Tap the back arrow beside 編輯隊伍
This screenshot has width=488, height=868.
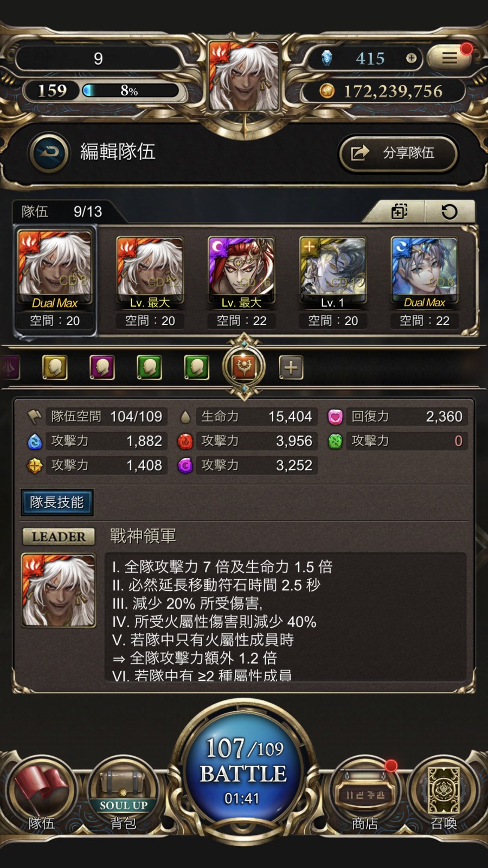(49, 152)
